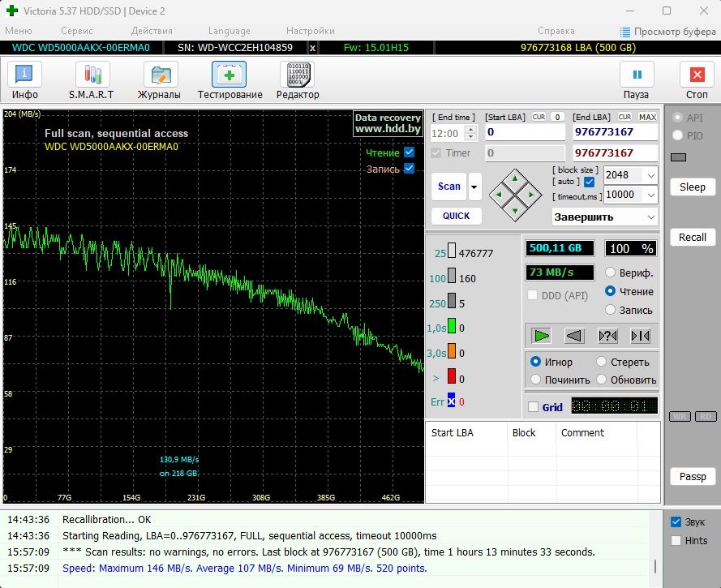Click the right arrow of the navigation diamond
721x588 pixels.
[530, 195]
